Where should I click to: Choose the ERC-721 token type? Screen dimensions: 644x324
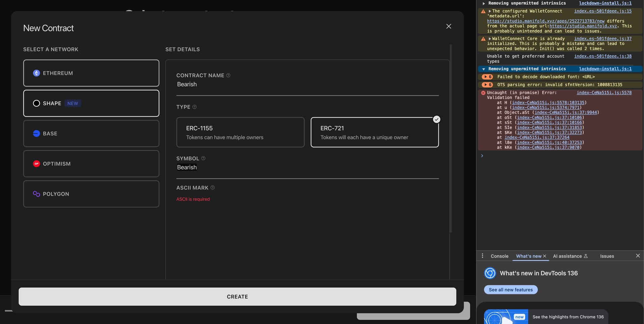click(x=375, y=132)
